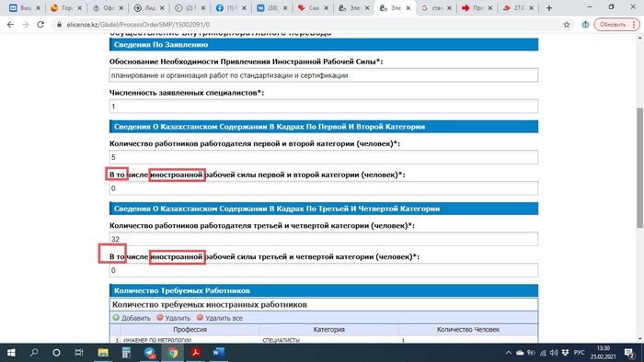Reload the elicense.kz page
Viewport: 644px width, 362px height.
tap(40, 25)
